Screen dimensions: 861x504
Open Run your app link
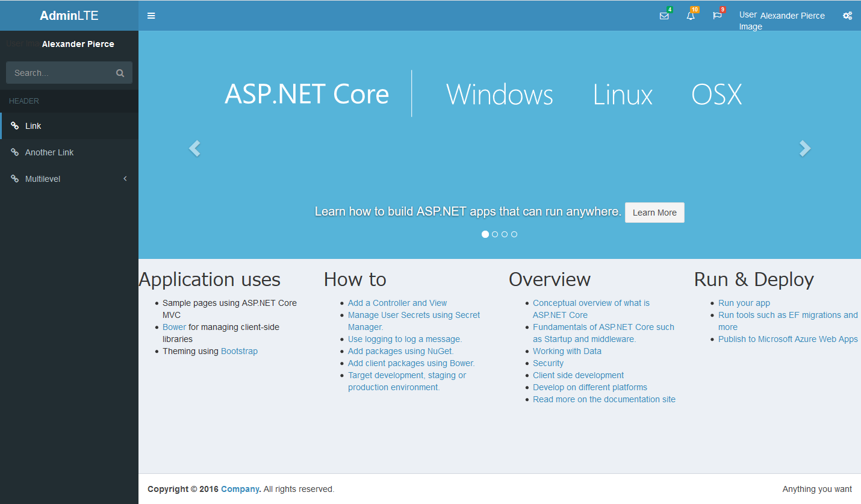point(744,303)
